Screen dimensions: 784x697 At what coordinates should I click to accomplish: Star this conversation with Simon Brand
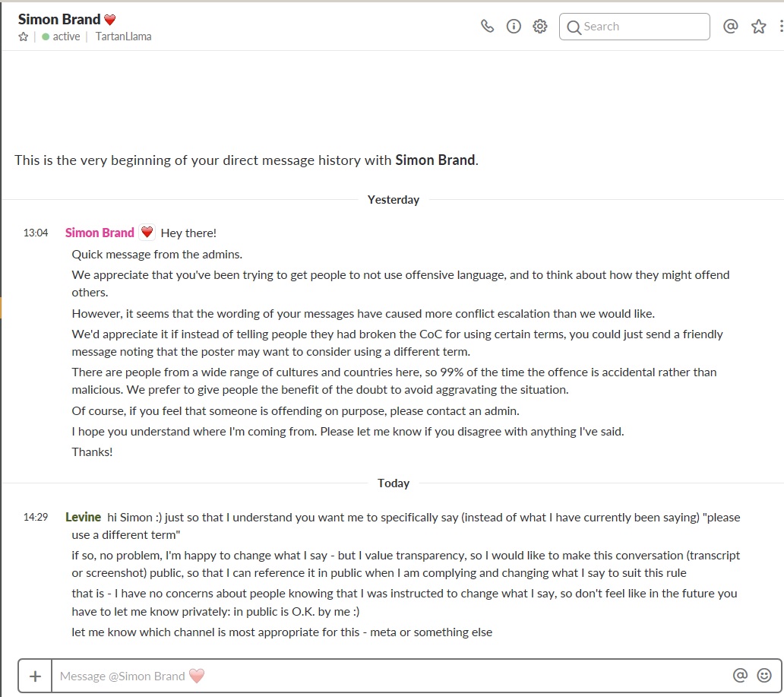point(23,36)
